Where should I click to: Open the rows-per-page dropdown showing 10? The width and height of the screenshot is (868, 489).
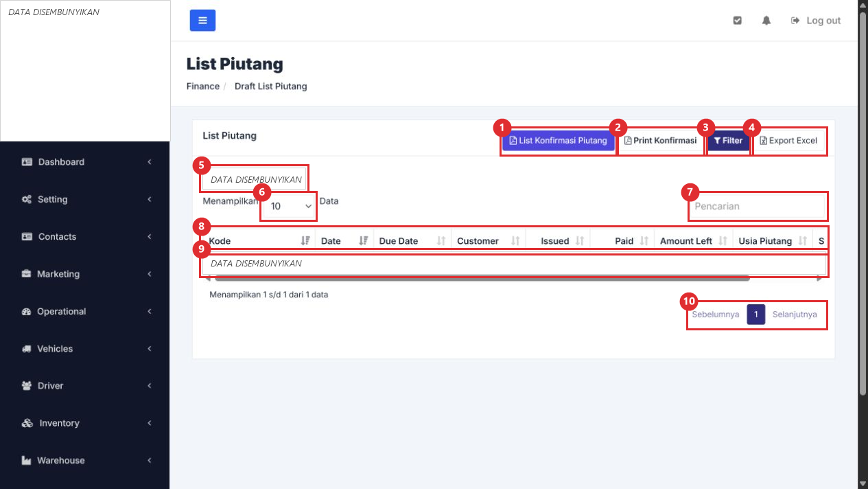coord(289,206)
